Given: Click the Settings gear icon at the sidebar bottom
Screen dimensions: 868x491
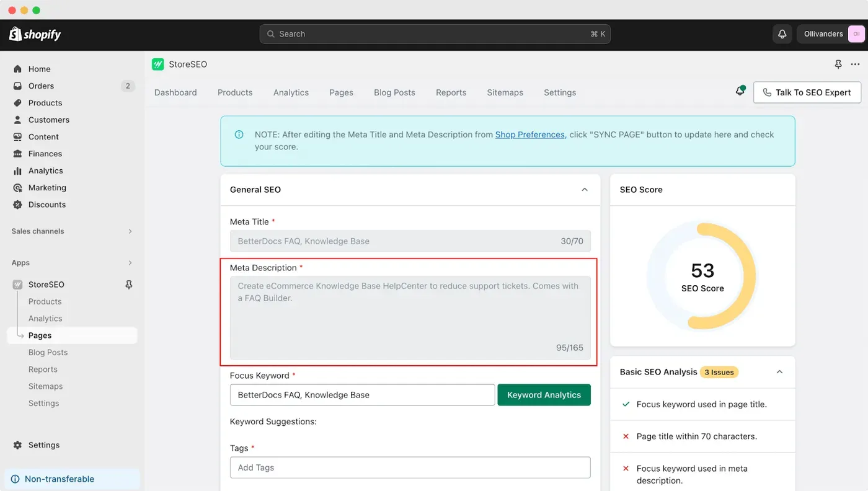Looking at the screenshot, I should click(17, 445).
